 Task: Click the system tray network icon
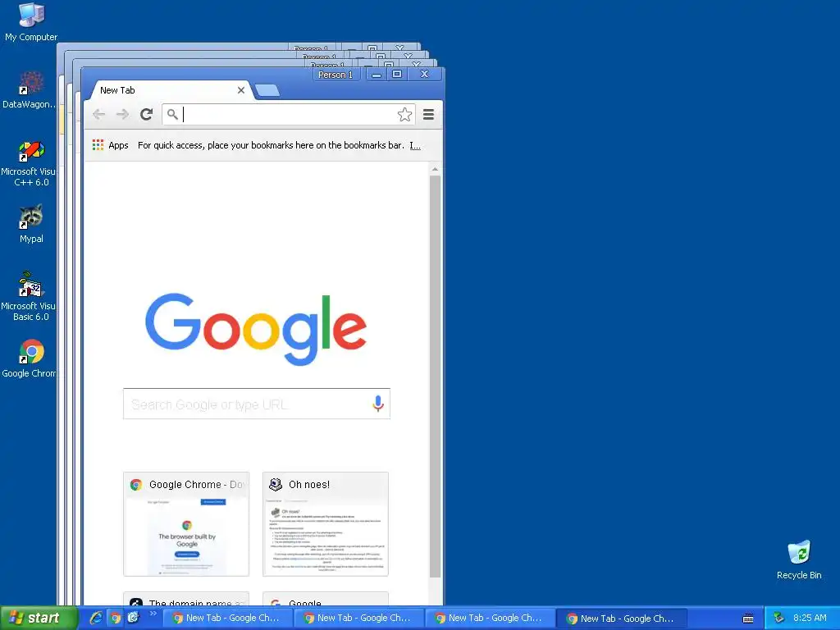pos(779,618)
